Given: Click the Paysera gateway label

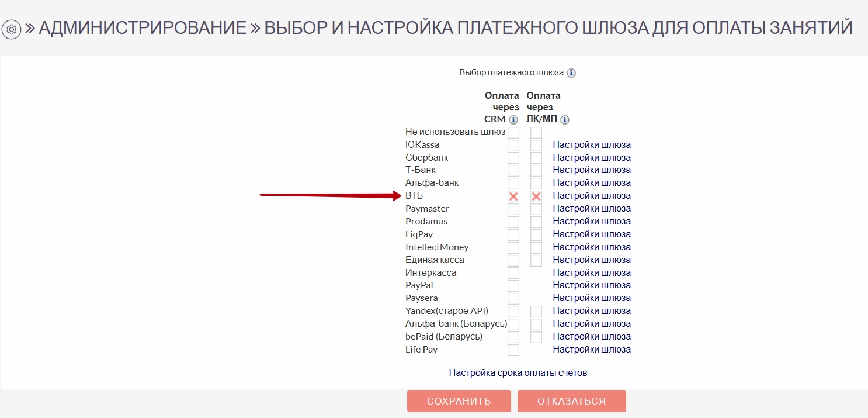Looking at the screenshot, I should point(422,298).
